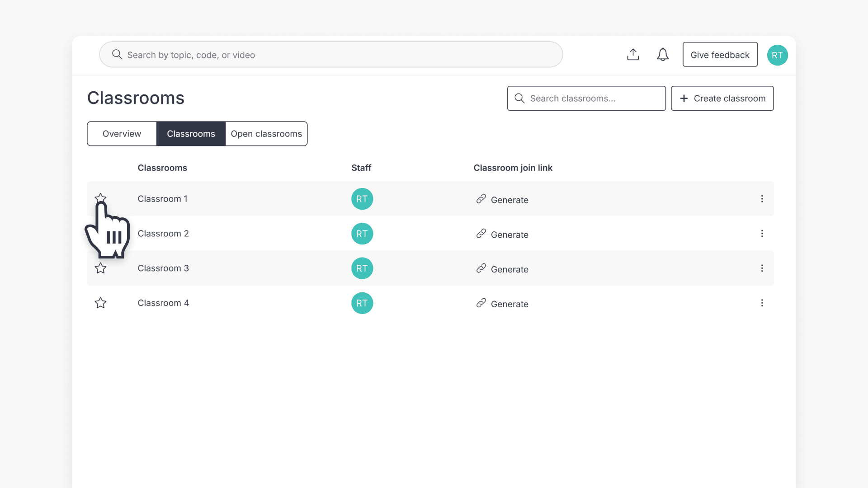This screenshot has height=488, width=868.
Task: Open the RT profile avatar menu
Action: tap(777, 55)
